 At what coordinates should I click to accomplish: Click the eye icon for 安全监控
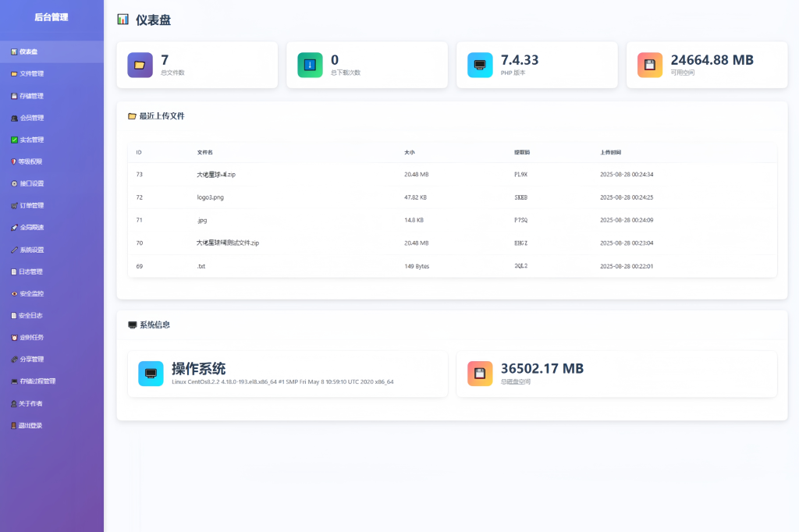(14, 294)
